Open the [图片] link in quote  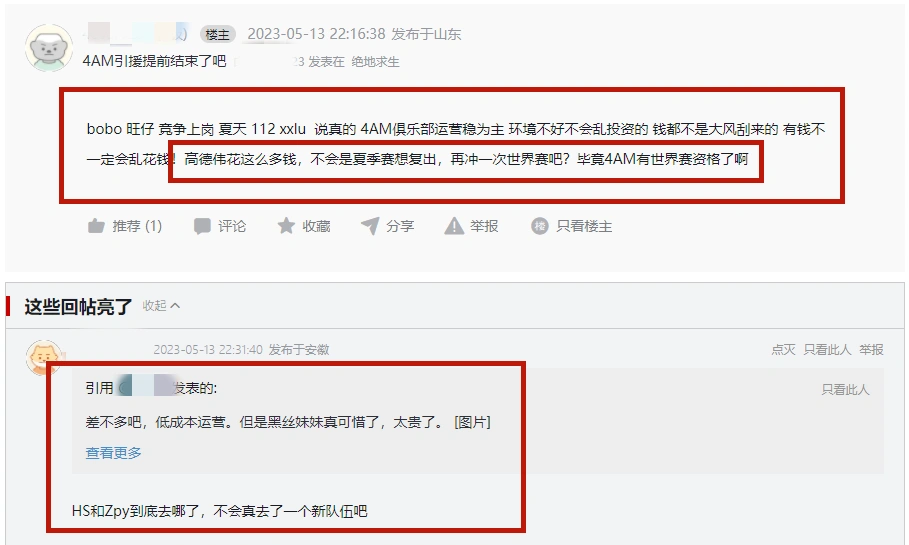pyautogui.click(x=472, y=422)
